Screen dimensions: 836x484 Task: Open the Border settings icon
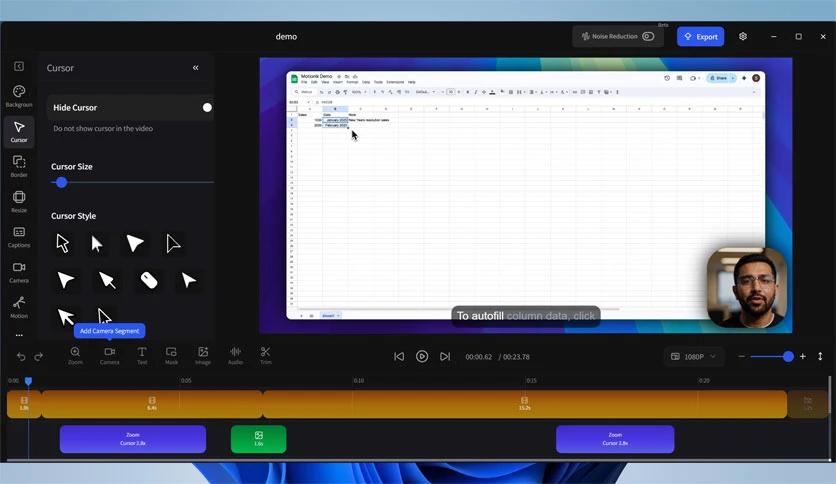tap(19, 167)
